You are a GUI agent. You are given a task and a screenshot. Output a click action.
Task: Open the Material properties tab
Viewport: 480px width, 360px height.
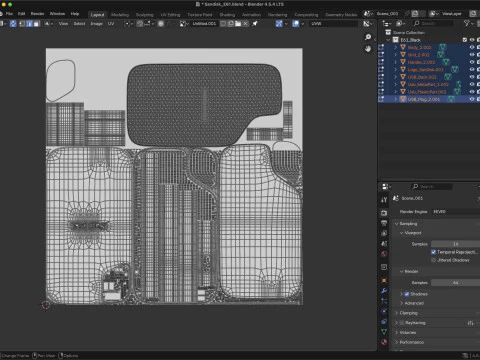[x=384, y=342]
